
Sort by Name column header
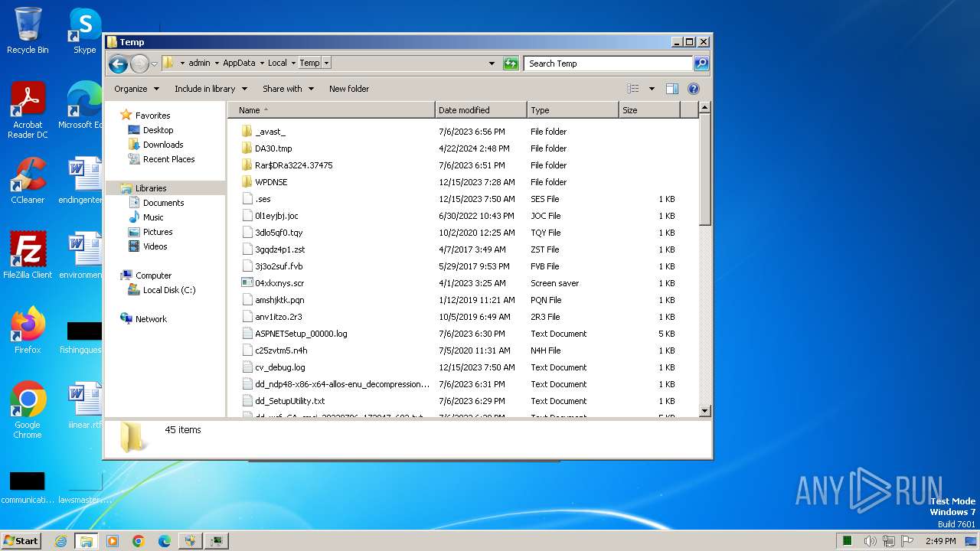[x=332, y=110]
